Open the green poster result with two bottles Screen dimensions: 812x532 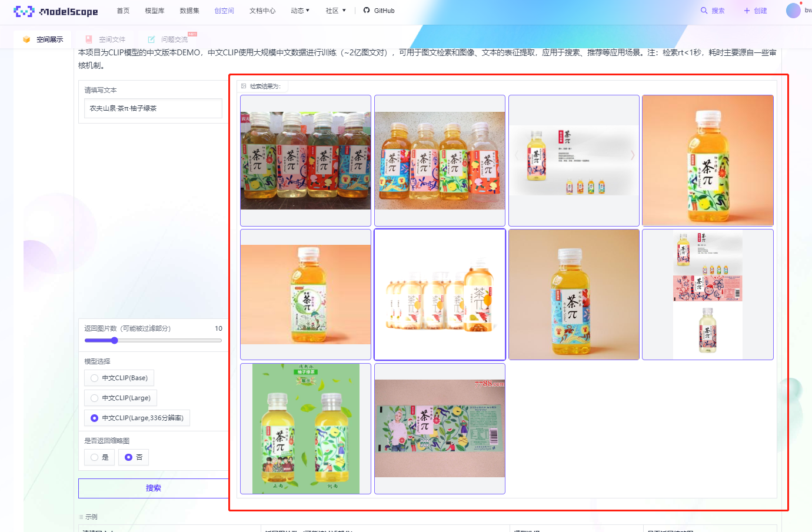306,428
